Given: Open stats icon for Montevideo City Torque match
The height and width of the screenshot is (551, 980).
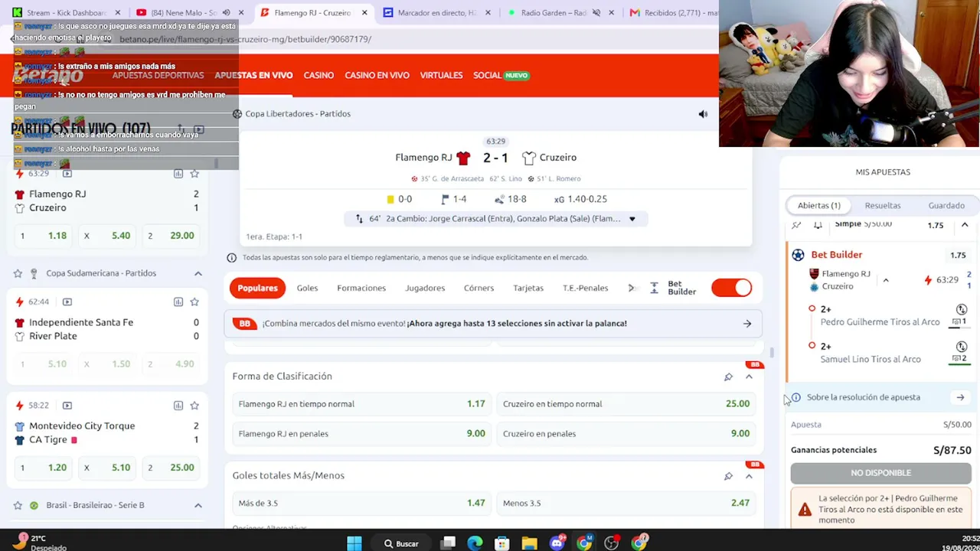Looking at the screenshot, I should point(178,405).
